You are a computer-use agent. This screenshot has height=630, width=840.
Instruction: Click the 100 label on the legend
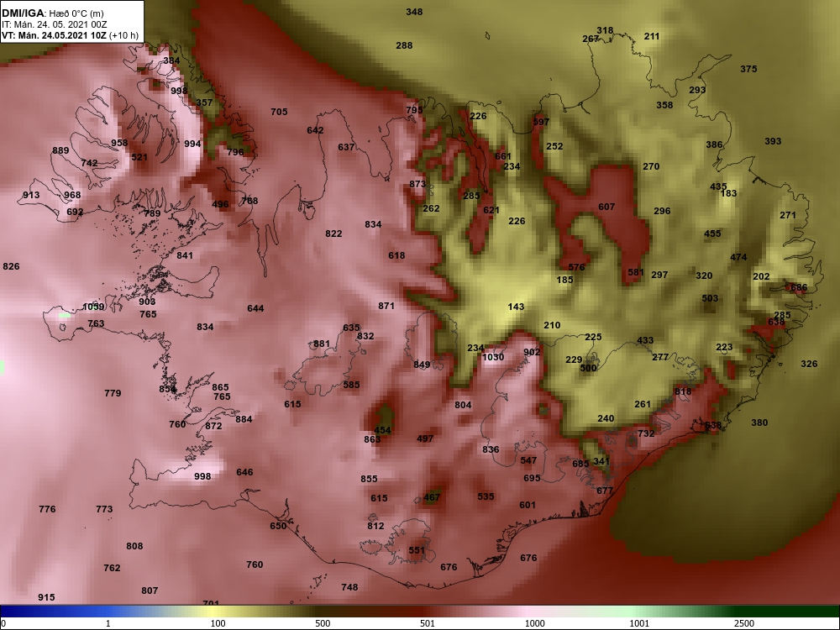pyautogui.click(x=218, y=623)
